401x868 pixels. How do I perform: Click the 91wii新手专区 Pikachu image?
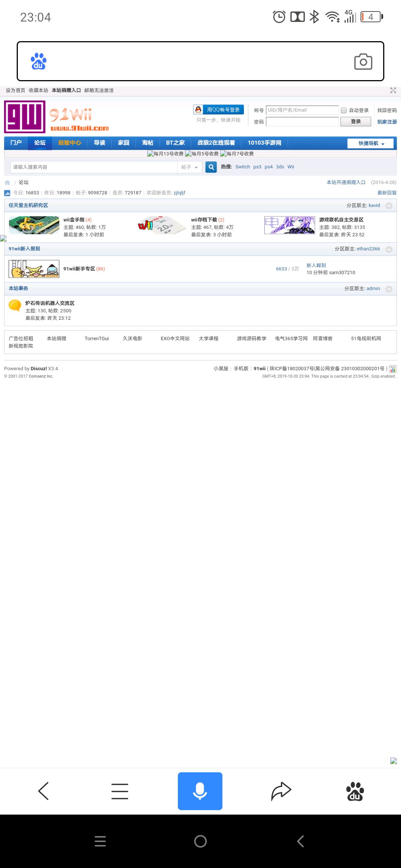pyautogui.click(x=34, y=269)
